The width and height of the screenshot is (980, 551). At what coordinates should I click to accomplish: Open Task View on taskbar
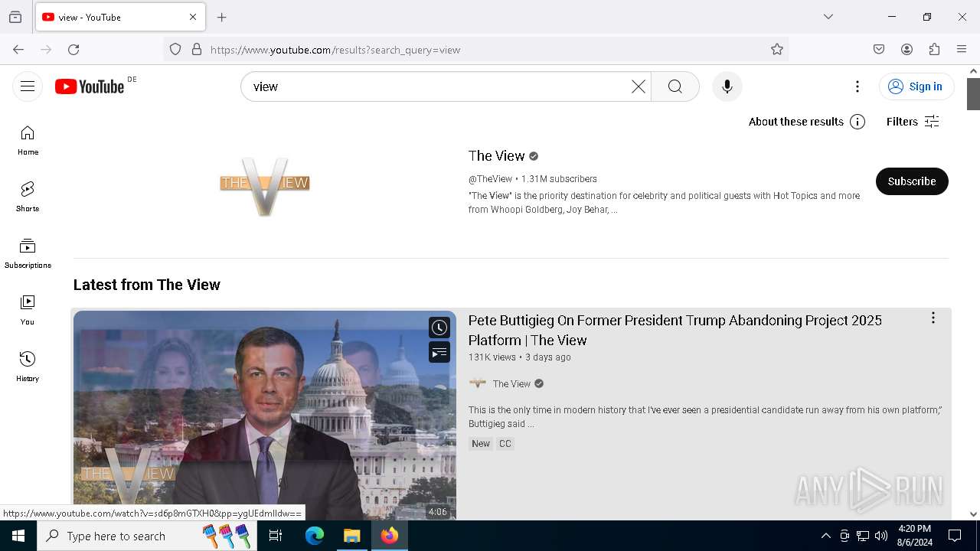click(x=276, y=536)
